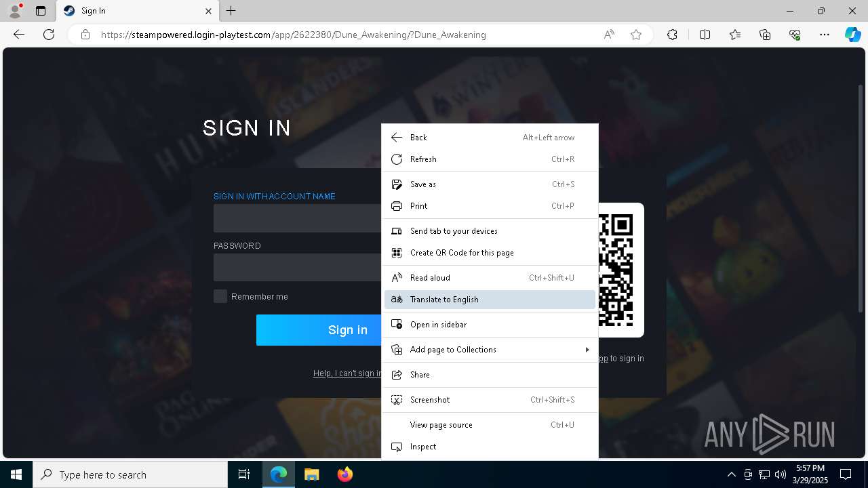Choose Share in the context menu
The image size is (868, 488).
pyautogui.click(x=490, y=375)
